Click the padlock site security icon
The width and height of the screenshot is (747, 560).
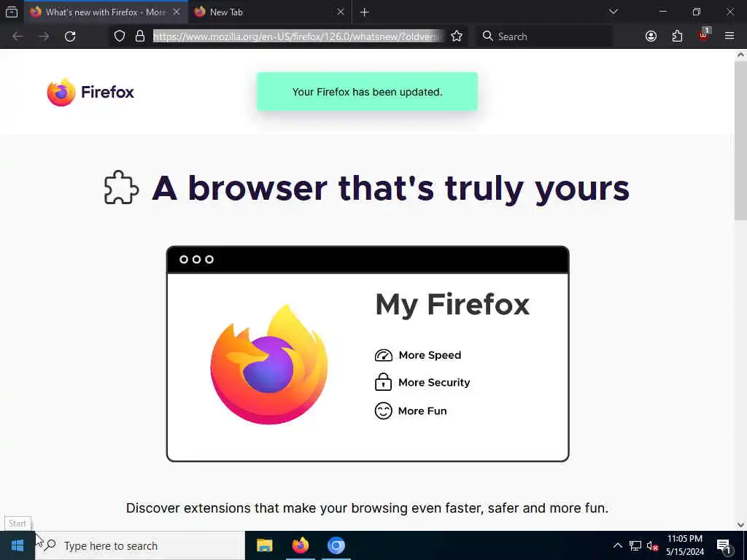(139, 36)
